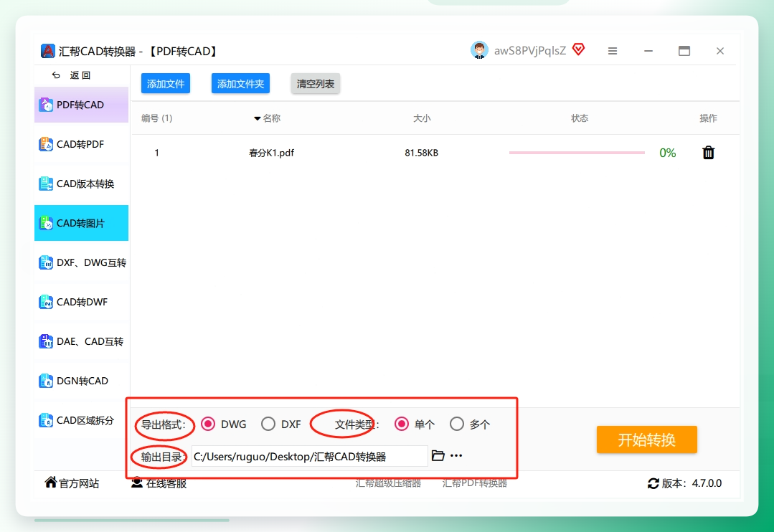Click the 春分K1.pdf progress bar
This screenshot has width=774, height=532.
(x=577, y=153)
